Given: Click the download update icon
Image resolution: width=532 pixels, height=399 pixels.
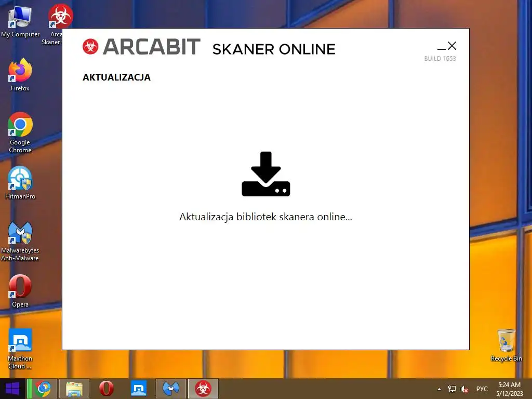Looking at the screenshot, I should pyautogui.click(x=266, y=174).
